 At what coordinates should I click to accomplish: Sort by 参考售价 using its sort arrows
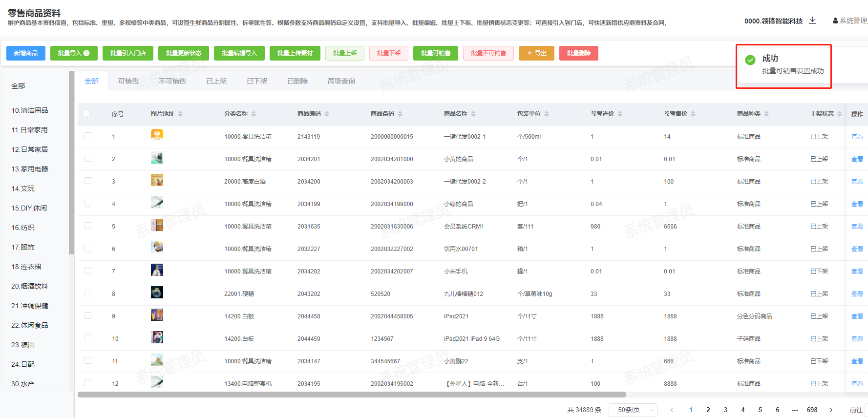tap(693, 114)
